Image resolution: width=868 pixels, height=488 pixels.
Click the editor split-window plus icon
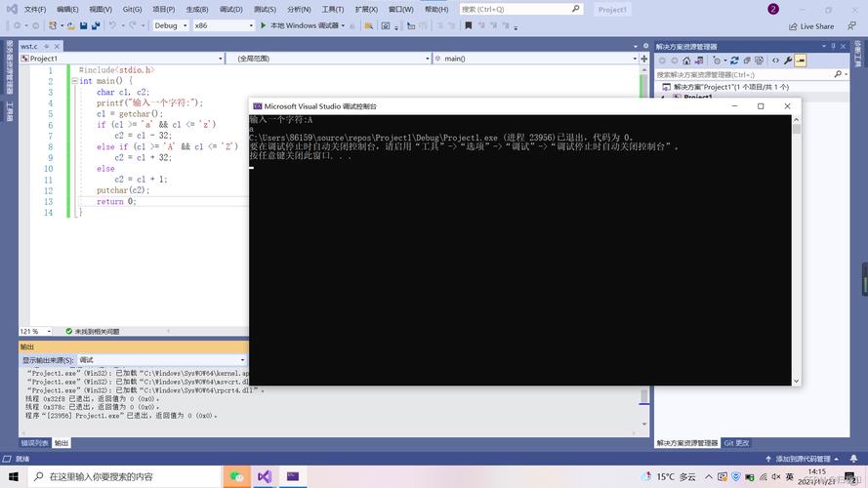(x=643, y=59)
